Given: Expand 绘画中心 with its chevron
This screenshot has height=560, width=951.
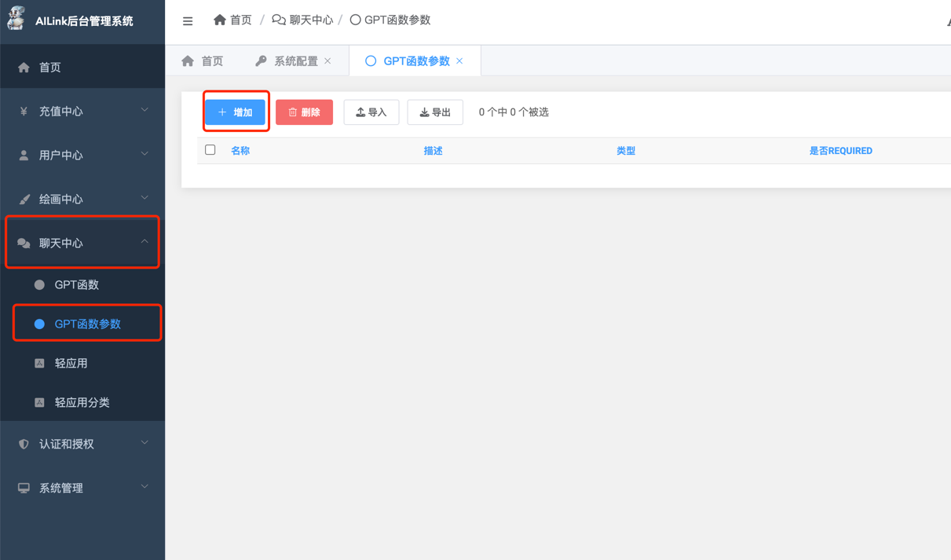Looking at the screenshot, I should pyautogui.click(x=144, y=199).
